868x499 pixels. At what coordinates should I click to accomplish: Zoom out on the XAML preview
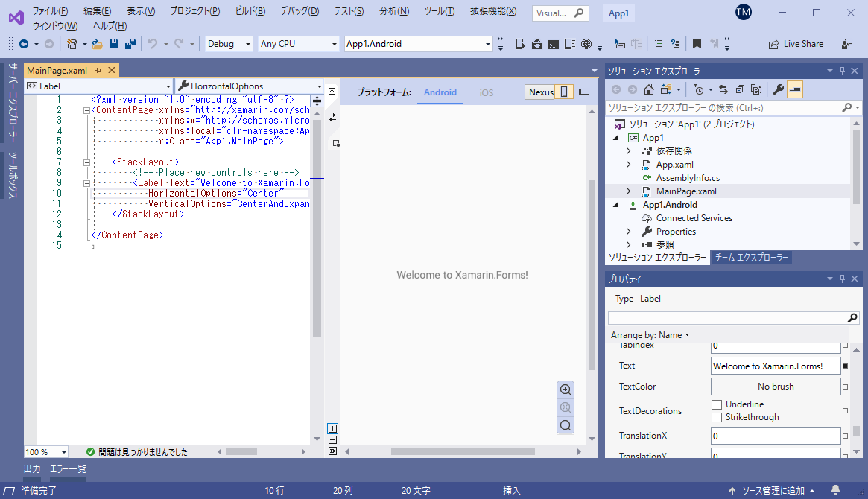pyautogui.click(x=566, y=425)
